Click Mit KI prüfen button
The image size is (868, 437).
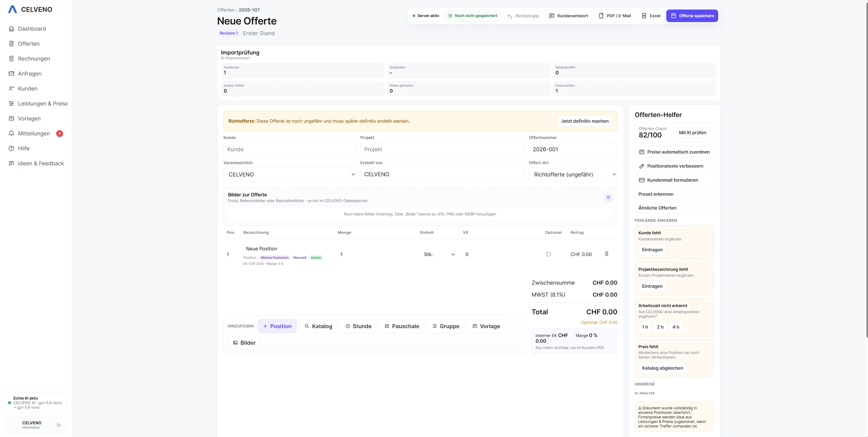click(x=693, y=132)
